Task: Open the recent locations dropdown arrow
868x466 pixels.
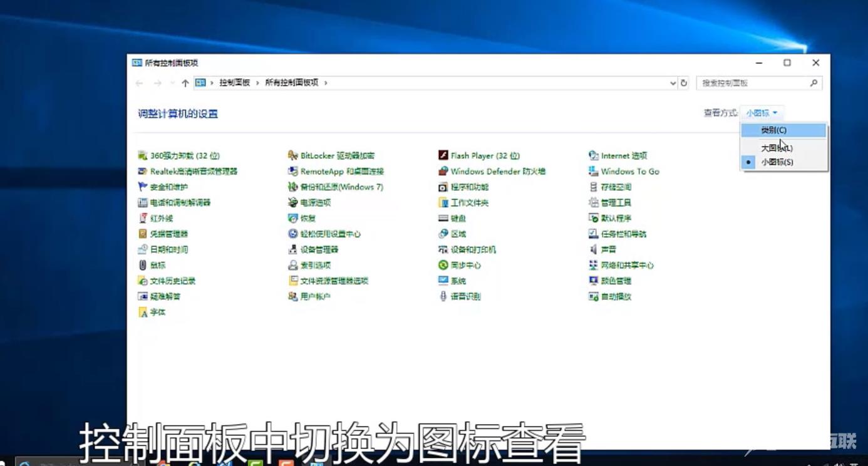Action: click(x=172, y=83)
